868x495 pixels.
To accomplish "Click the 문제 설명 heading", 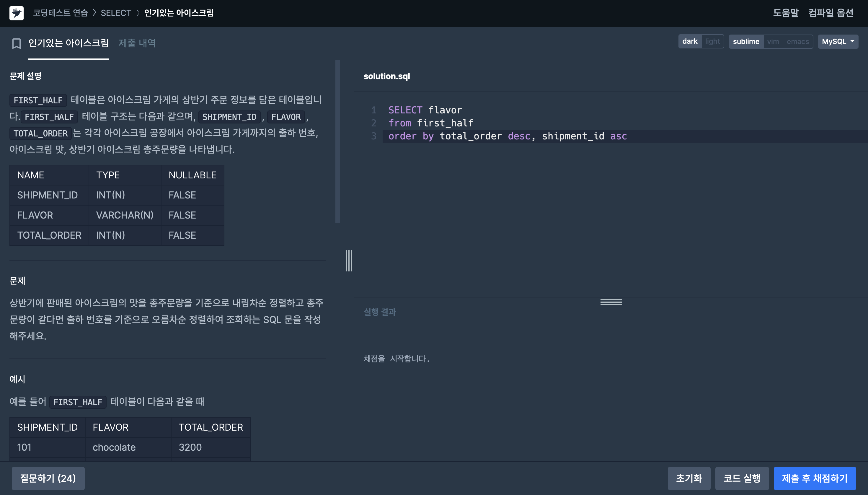I will pyautogui.click(x=25, y=76).
